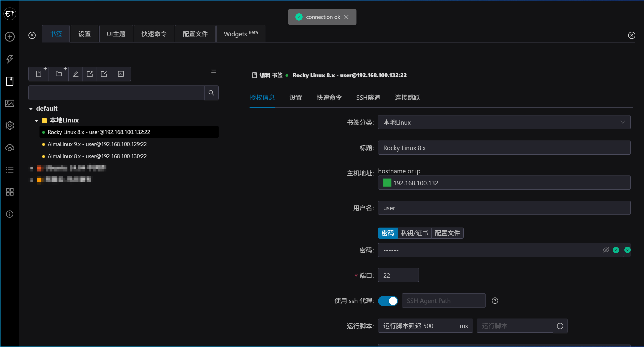Click the new bookmark icon in toolbar
Image resolution: width=644 pixels, height=347 pixels.
(x=39, y=74)
